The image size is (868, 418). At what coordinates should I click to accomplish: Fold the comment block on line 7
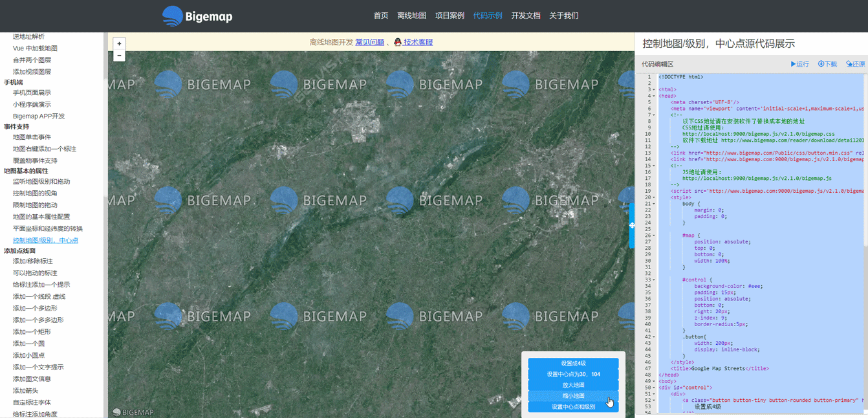(655, 115)
